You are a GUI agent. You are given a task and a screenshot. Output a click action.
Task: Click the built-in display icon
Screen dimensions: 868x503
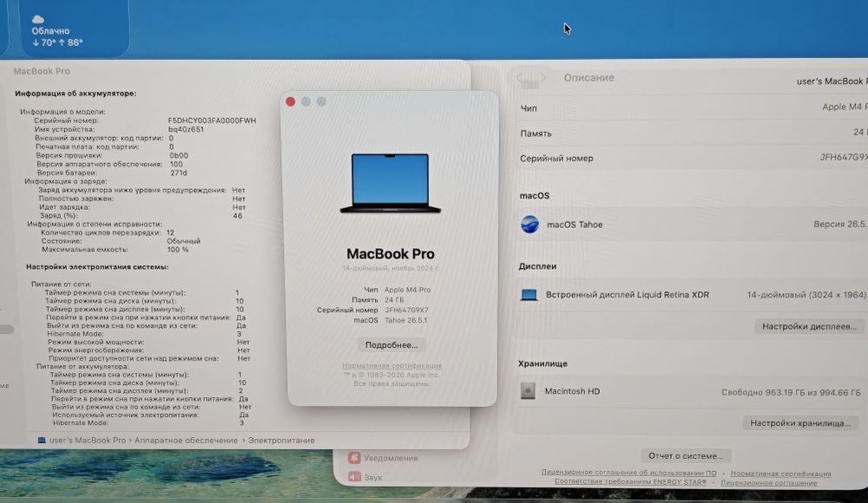coord(529,295)
